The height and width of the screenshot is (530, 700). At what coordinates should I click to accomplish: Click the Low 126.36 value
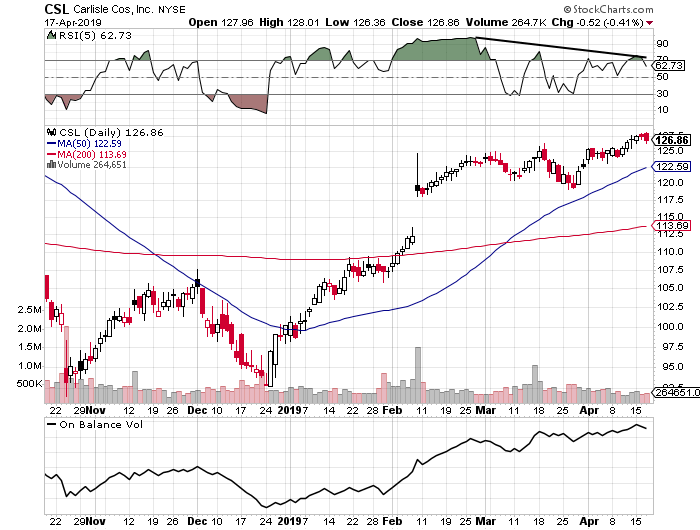355,22
